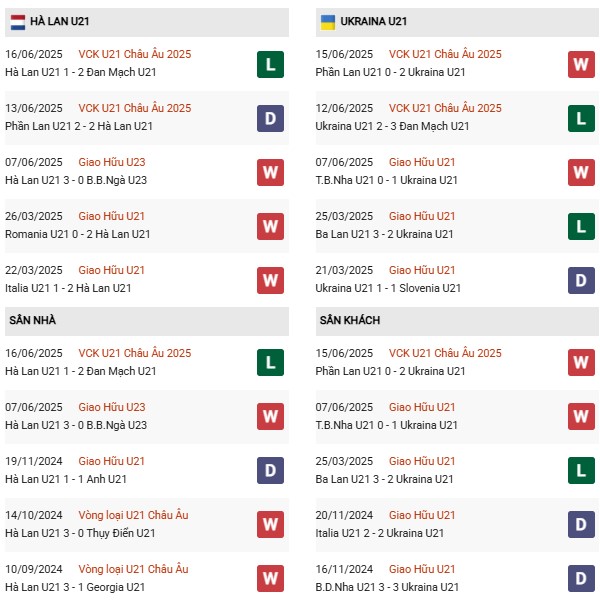Click the W badge for Romania 0-2 Hà Lan
600x602 pixels.
point(270,227)
